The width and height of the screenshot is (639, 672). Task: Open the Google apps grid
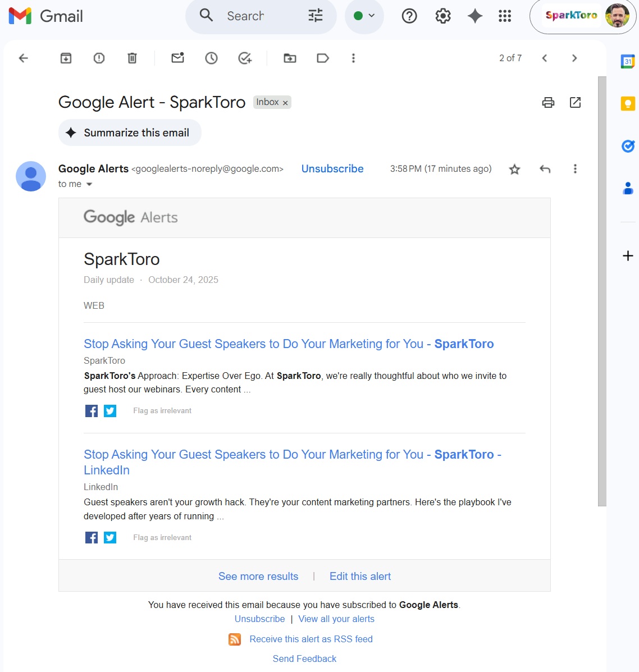505,16
